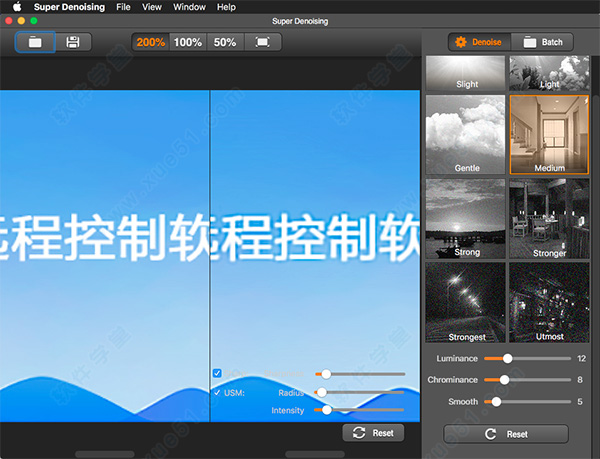Pick the Utmost preset thumbnail
Image resolution: width=600 pixels, height=459 pixels.
coord(549,302)
